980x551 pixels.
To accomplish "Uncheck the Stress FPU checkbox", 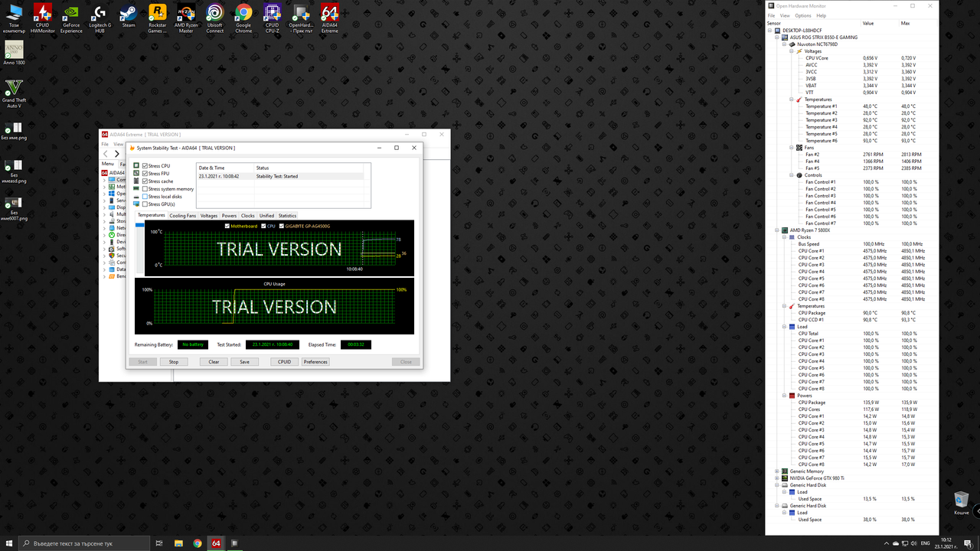I will [x=145, y=174].
